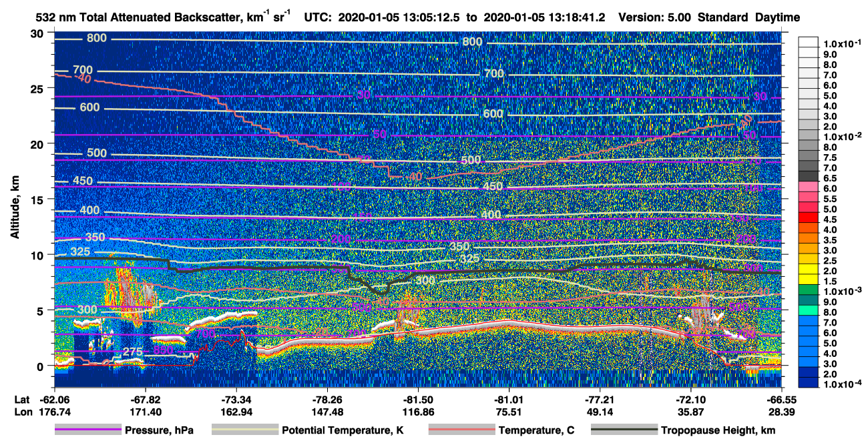Click the longitude value '35.87'
868x445 pixels.
point(690,412)
